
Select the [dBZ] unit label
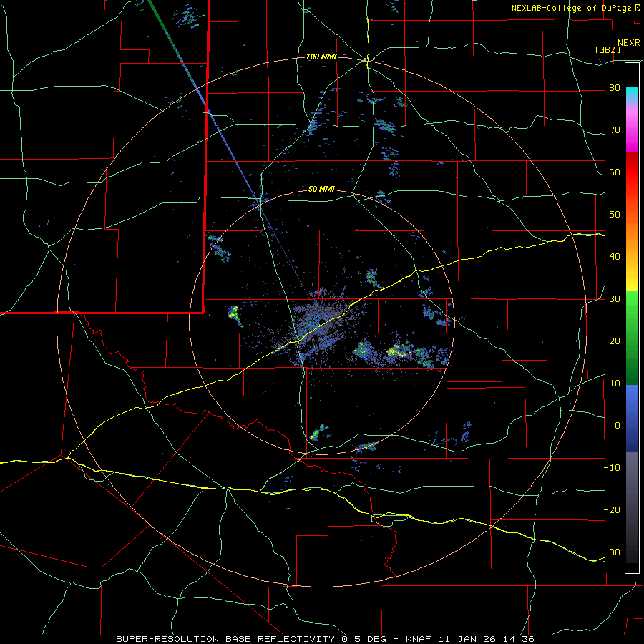point(608,50)
